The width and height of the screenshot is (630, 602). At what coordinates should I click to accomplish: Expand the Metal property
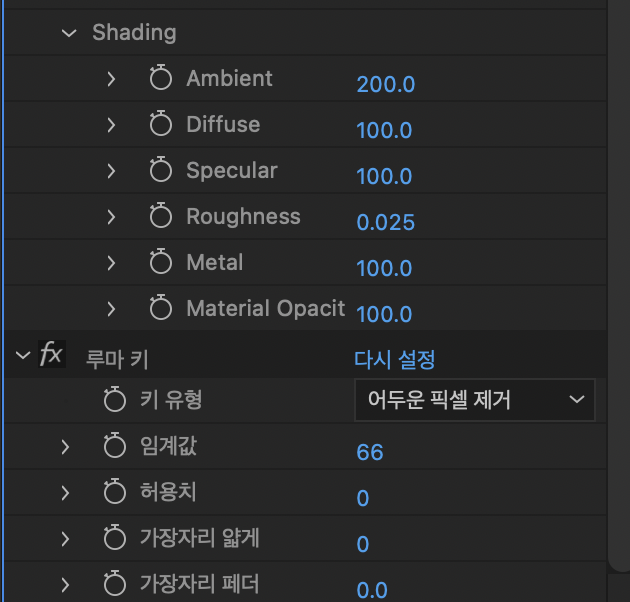(111, 263)
